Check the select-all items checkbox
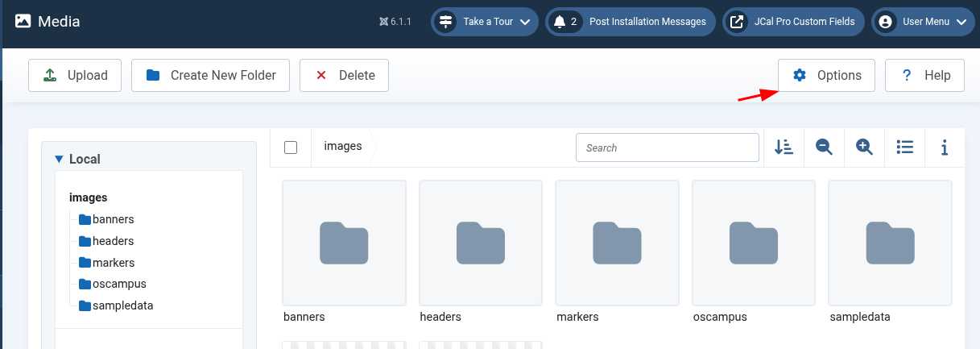Image resolution: width=980 pixels, height=349 pixels. [x=291, y=147]
